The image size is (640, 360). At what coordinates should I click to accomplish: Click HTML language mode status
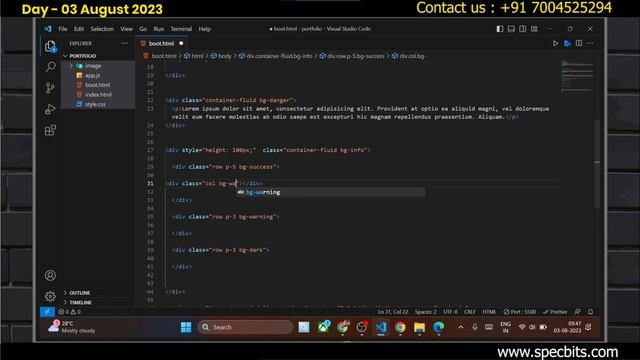click(489, 311)
